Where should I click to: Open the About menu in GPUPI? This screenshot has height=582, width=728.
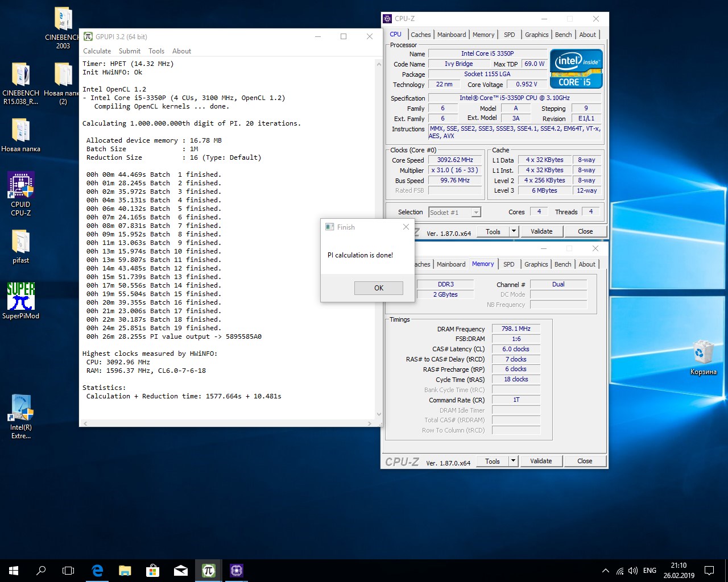pyautogui.click(x=182, y=51)
